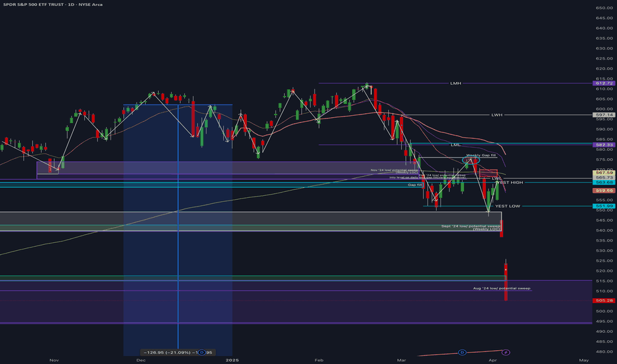Image resolution: width=617 pixels, height=364 pixels.
Task: Select the cyan 551.99 price label
Action: pyautogui.click(x=604, y=206)
